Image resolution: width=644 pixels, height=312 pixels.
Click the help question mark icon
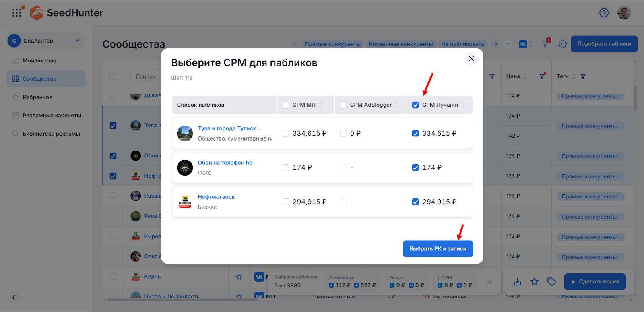pos(604,13)
